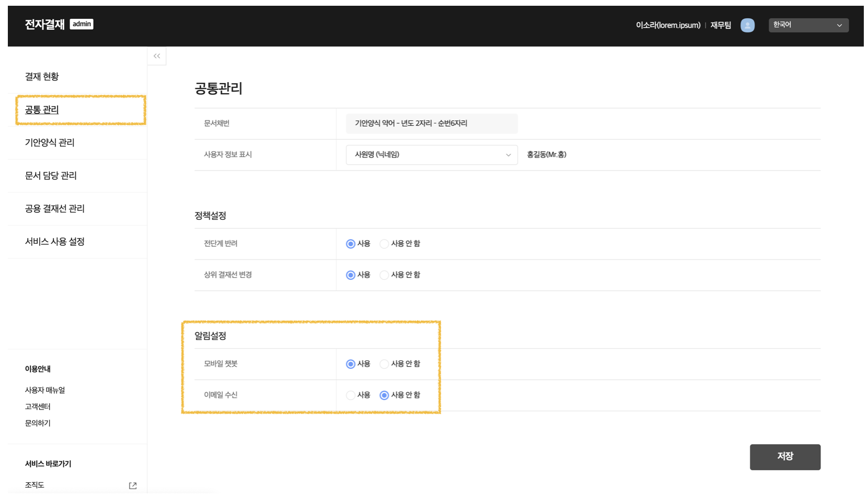Select 사용 안 함 for 모바일 챗봇
This screenshot has height=498, width=868.
pos(384,364)
